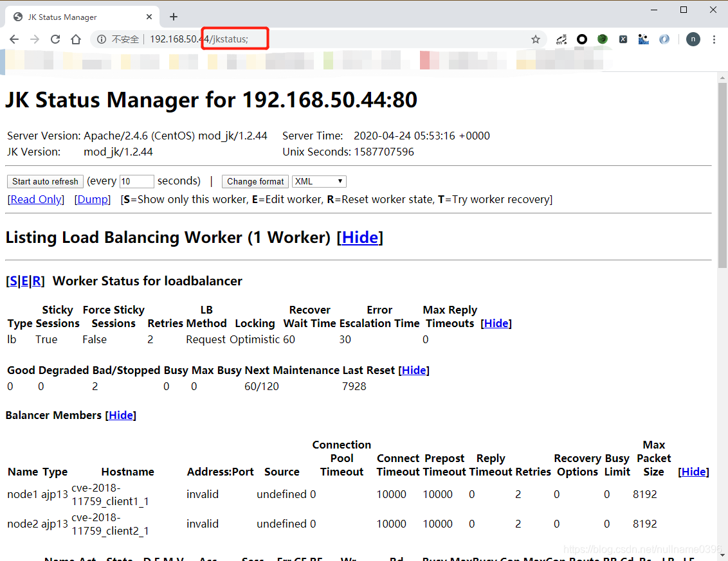Click Start auto refresh button
728x561 pixels.
(x=46, y=181)
